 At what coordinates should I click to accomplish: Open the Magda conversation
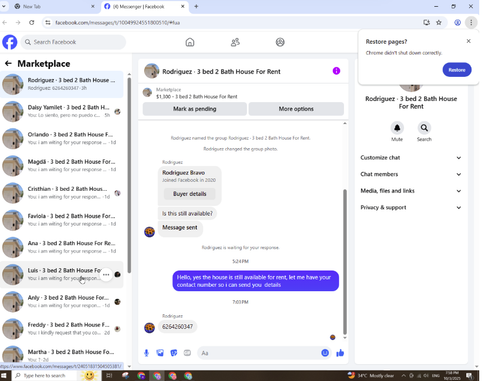click(x=62, y=166)
